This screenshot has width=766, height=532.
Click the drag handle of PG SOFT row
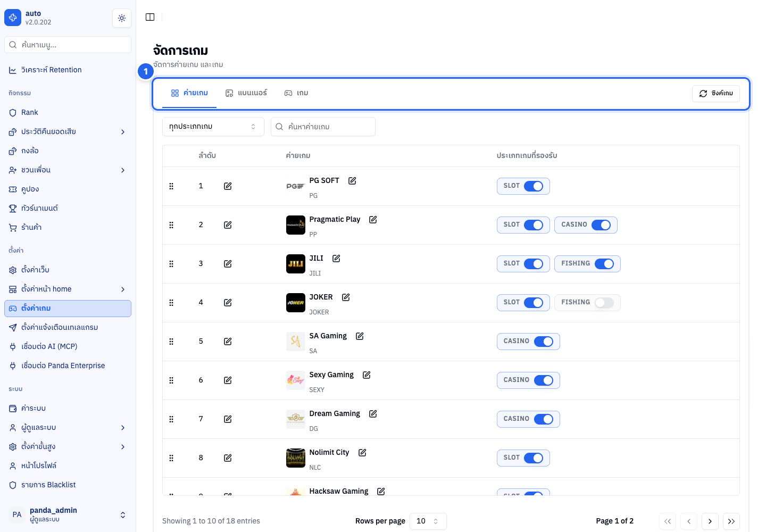171,186
